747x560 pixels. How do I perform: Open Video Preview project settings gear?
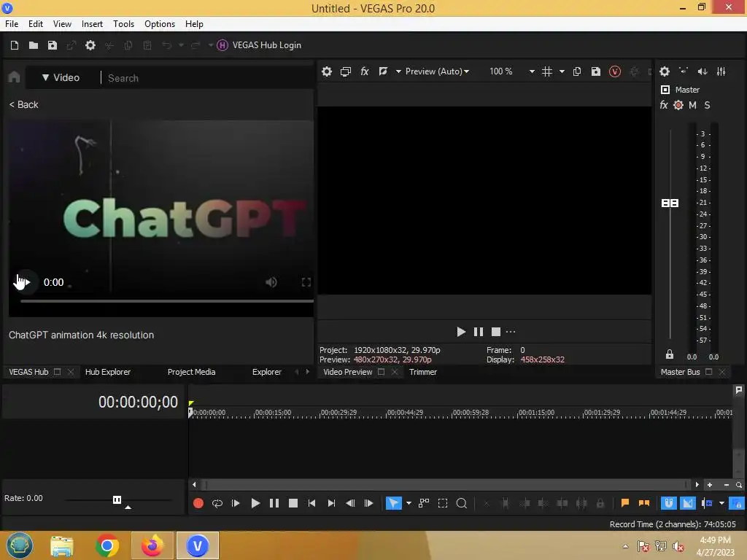(x=327, y=71)
